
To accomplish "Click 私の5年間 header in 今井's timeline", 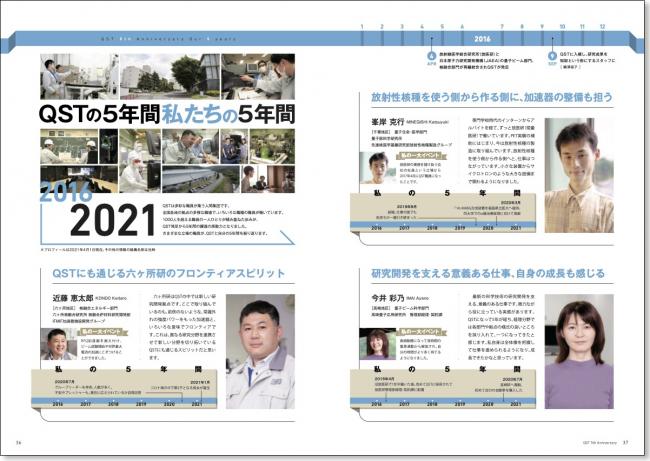I will (447, 369).
